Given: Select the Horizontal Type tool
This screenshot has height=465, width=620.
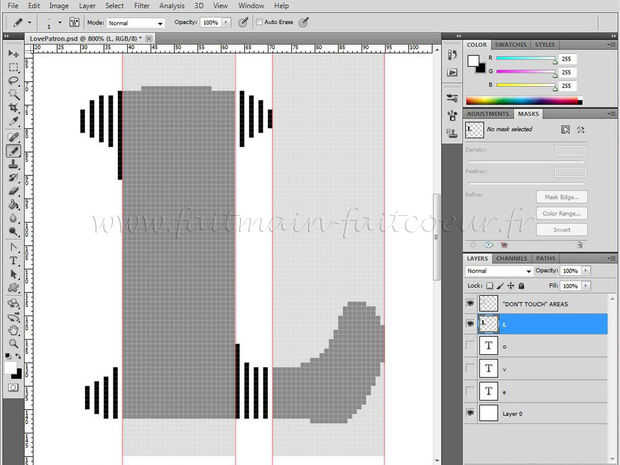Looking at the screenshot, I should pyautogui.click(x=14, y=260).
